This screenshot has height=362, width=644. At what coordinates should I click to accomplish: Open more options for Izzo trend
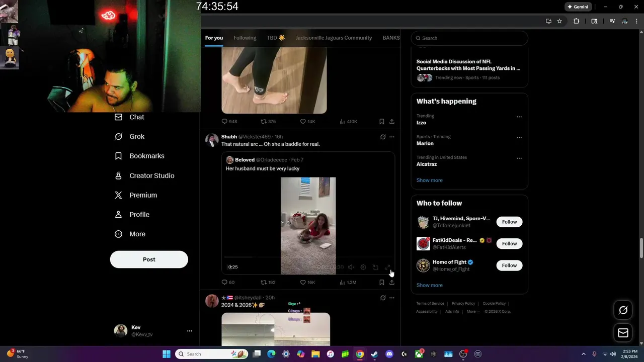(519, 117)
